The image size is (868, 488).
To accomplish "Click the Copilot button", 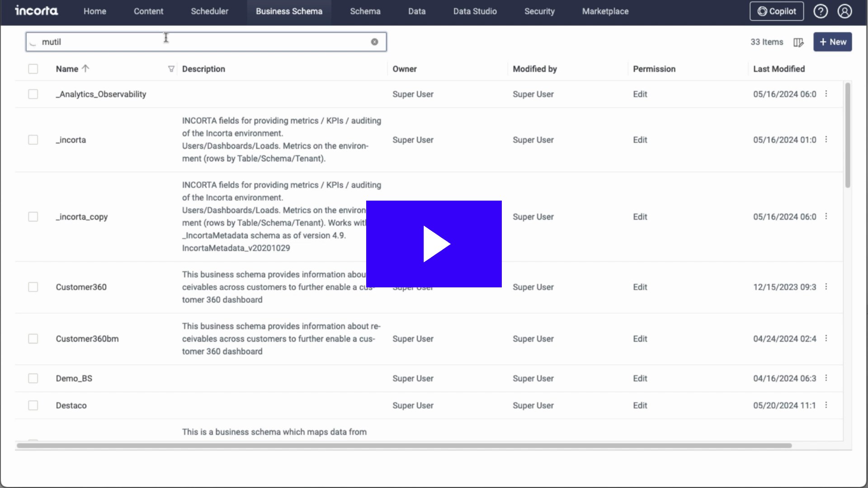I will pos(777,11).
